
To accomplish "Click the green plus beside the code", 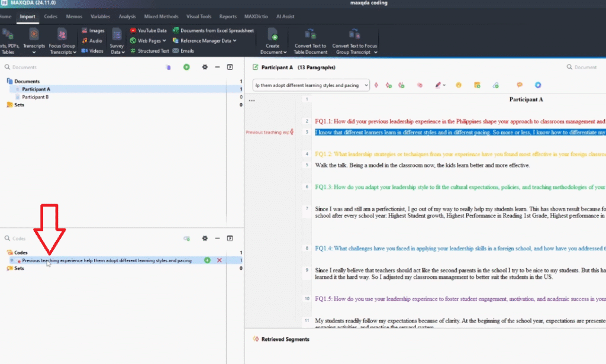I will point(207,260).
